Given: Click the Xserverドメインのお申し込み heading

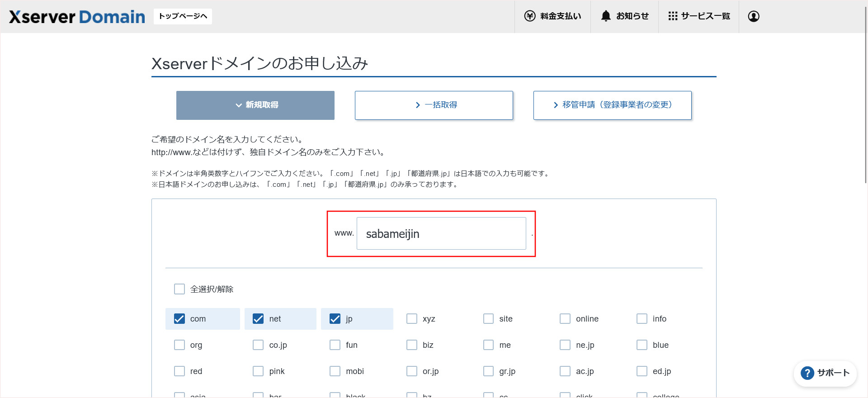Looking at the screenshot, I should (260, 63).
